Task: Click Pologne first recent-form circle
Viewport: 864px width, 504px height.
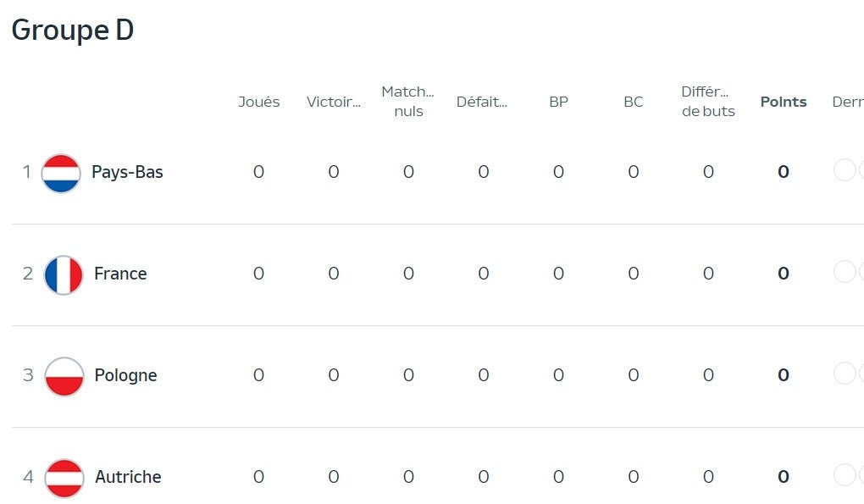Action: 845,374
